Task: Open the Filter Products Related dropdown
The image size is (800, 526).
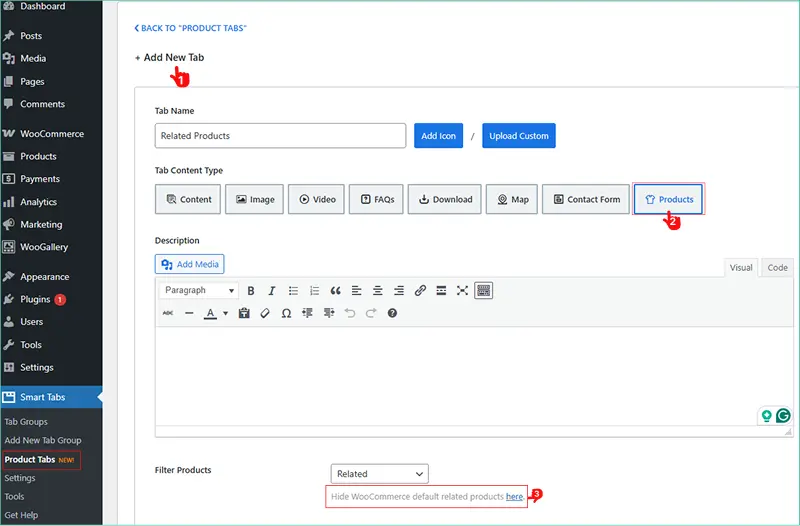Action: [380, 473]
